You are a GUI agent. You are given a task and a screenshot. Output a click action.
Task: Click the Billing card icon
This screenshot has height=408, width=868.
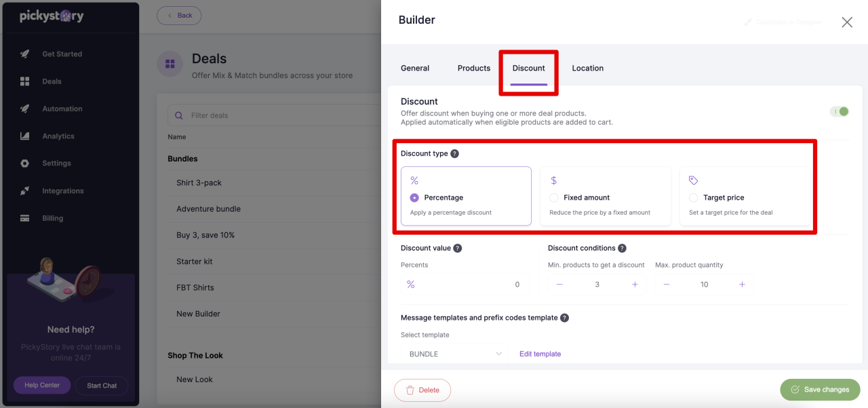click(25, 219)
